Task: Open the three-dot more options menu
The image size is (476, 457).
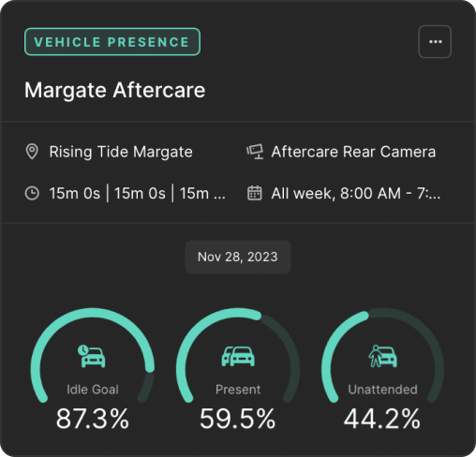Action: point(435,42)
